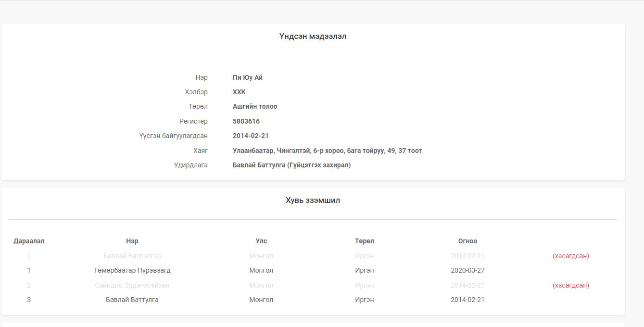Click "(хасагдсан)" tag in Сайндоо Эрдэнэсайхан row
This screenshot has height=327, width=644.
click(x=570, y=285)
